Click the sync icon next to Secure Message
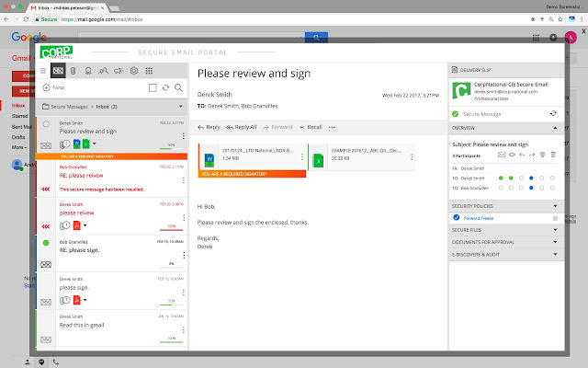This screenshot has height=368, width=588. coord(553,113)
